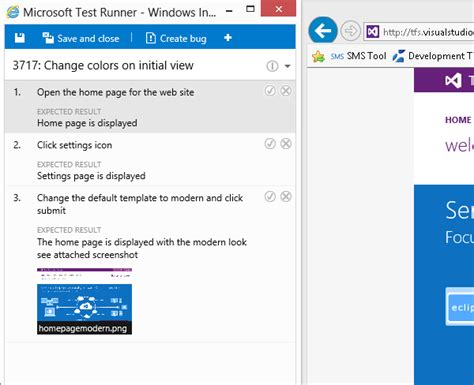Click the Create bug button

(176, 38)
